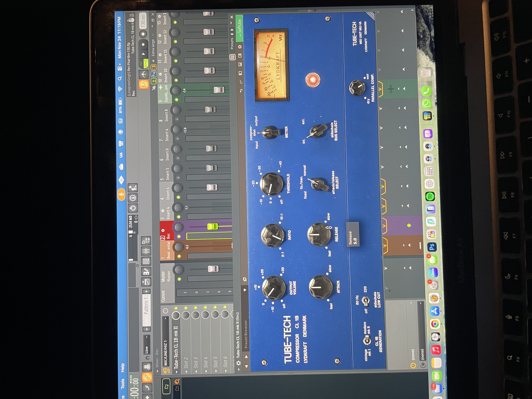Screen dimensions: 532x399
Task: Click the RATIO knob
Action: coord(273,235)
